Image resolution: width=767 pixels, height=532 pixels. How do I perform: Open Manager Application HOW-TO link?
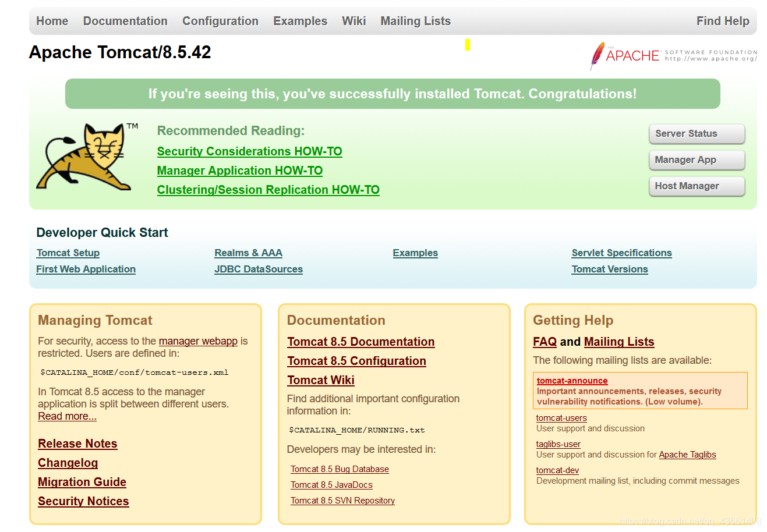click(240, 171)
